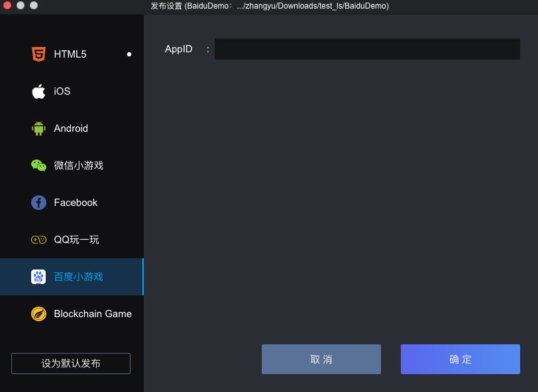This screenshot has height=392, width=538.
Task: Click the Apple logo icon
Action: click(38, 91)
